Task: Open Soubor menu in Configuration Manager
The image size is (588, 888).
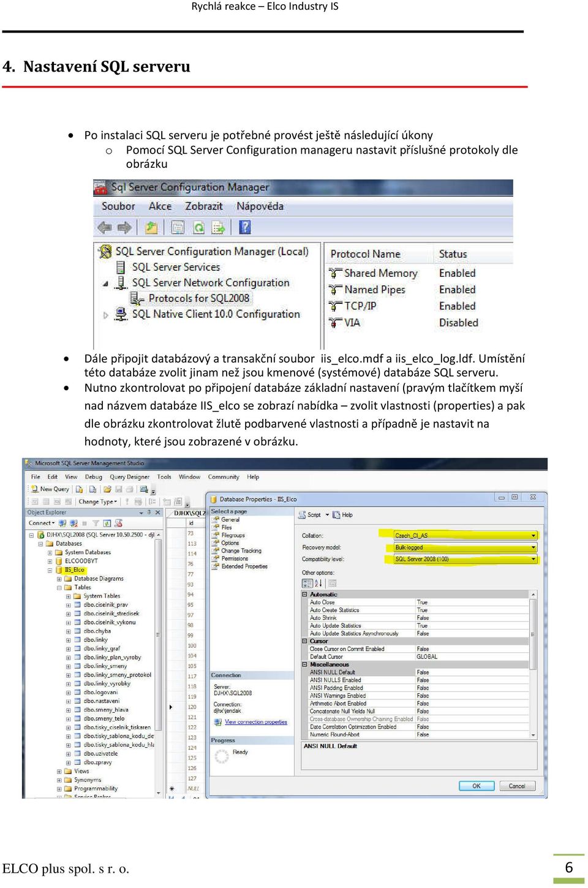Action: (x=118, y=206)
